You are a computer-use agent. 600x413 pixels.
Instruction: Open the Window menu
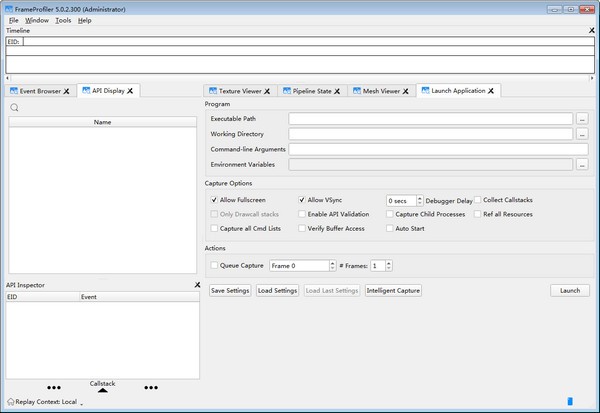pyautogui.click(x=37, y=20)
